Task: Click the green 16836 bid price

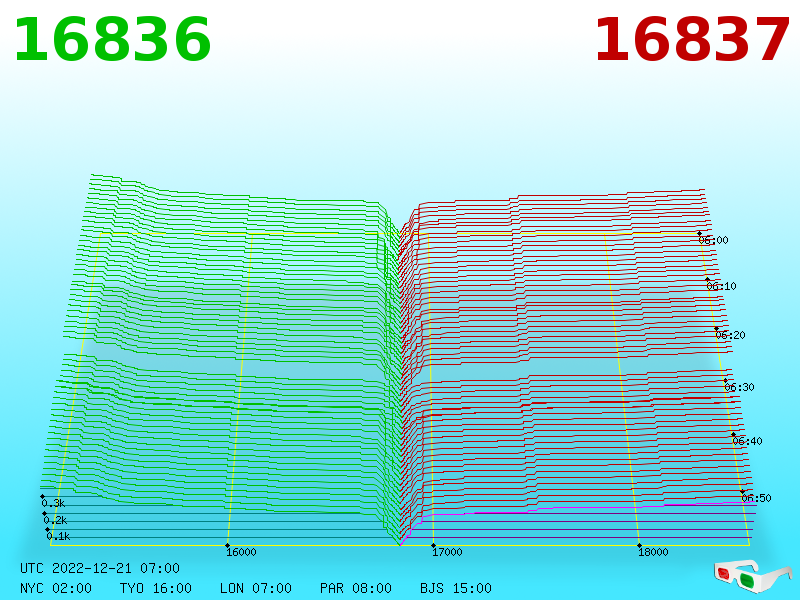Action: point(112,40)
